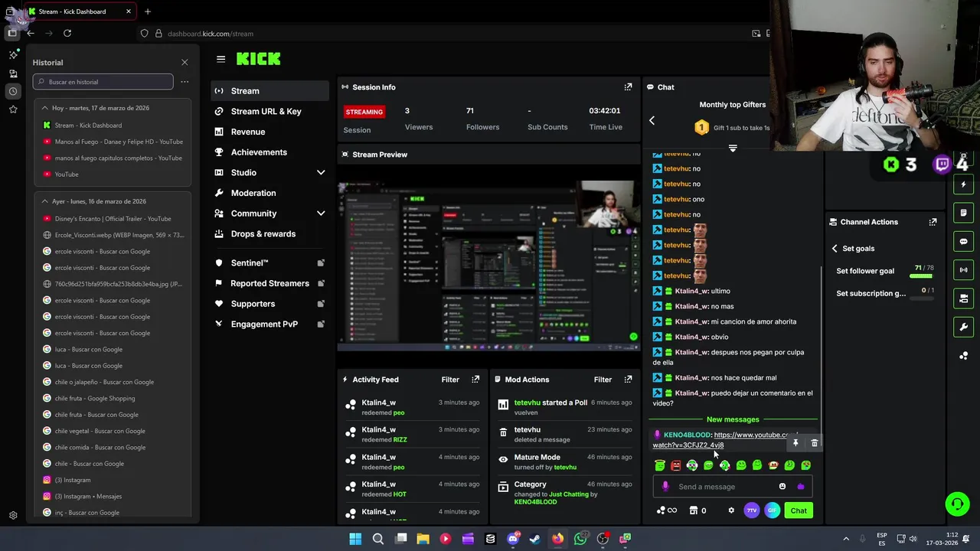Pop out the Channel Actions panel
This screenshot has height=551, width=980.
933,222
